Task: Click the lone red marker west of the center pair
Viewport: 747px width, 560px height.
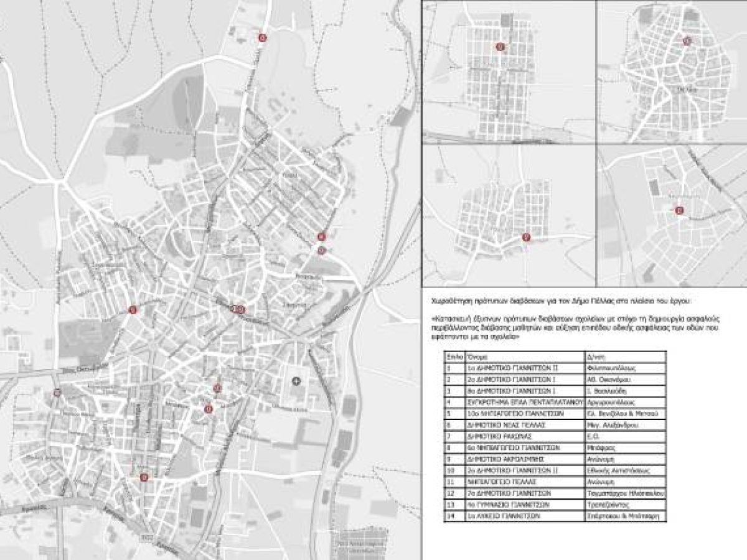Action: click(132, 309)
